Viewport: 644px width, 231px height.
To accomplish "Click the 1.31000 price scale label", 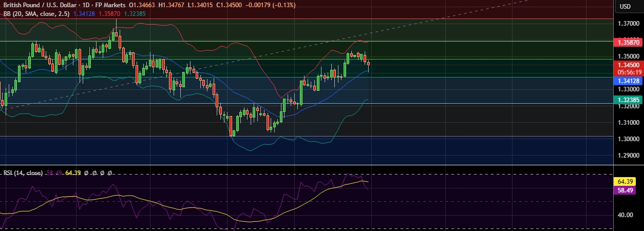I will tap(629, 123).
